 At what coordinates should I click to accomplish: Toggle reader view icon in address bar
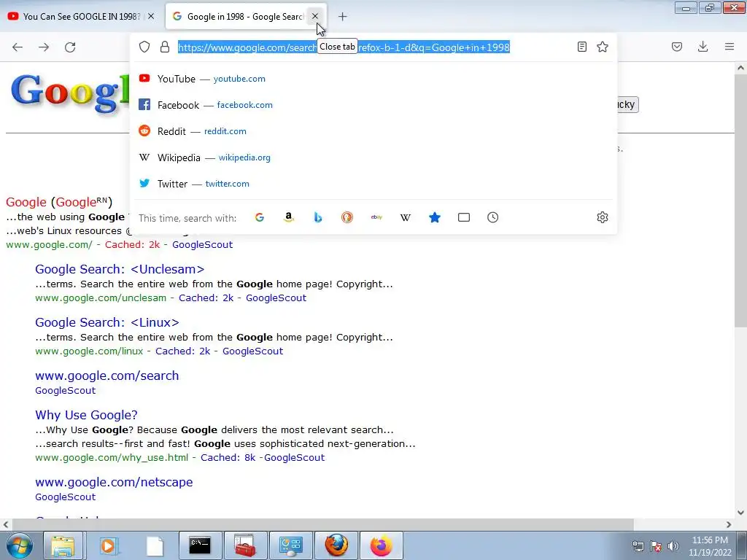(581, 47)
